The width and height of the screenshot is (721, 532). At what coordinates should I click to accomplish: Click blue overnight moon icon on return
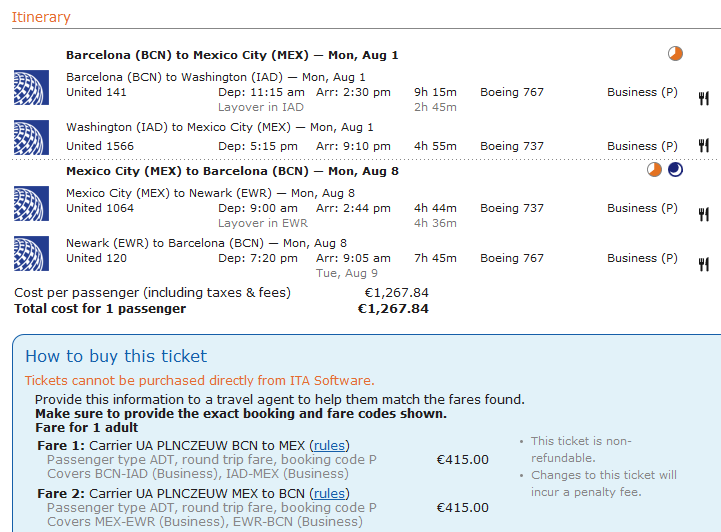675,170
